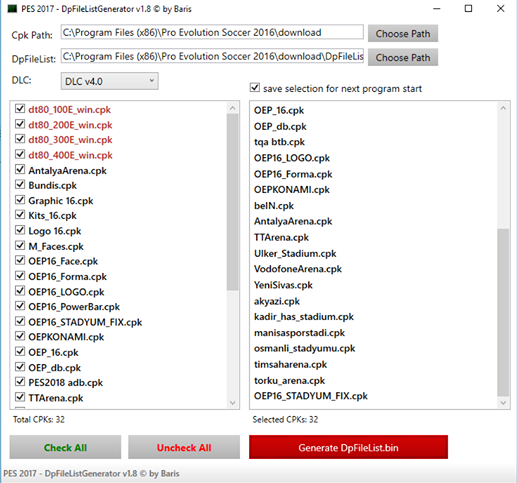Select OEP_16.cpk in right list
This screenshot has height=483, width=517.
tap(279, 110)
